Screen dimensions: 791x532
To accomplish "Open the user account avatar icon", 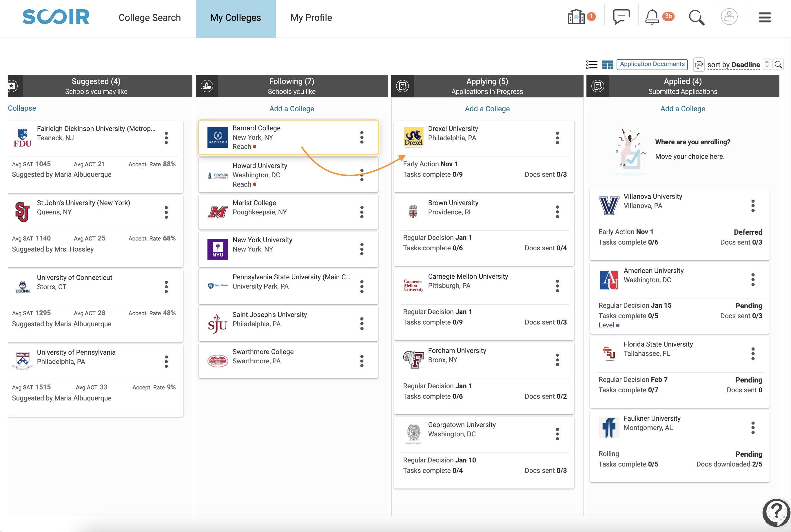I will 729,17.
